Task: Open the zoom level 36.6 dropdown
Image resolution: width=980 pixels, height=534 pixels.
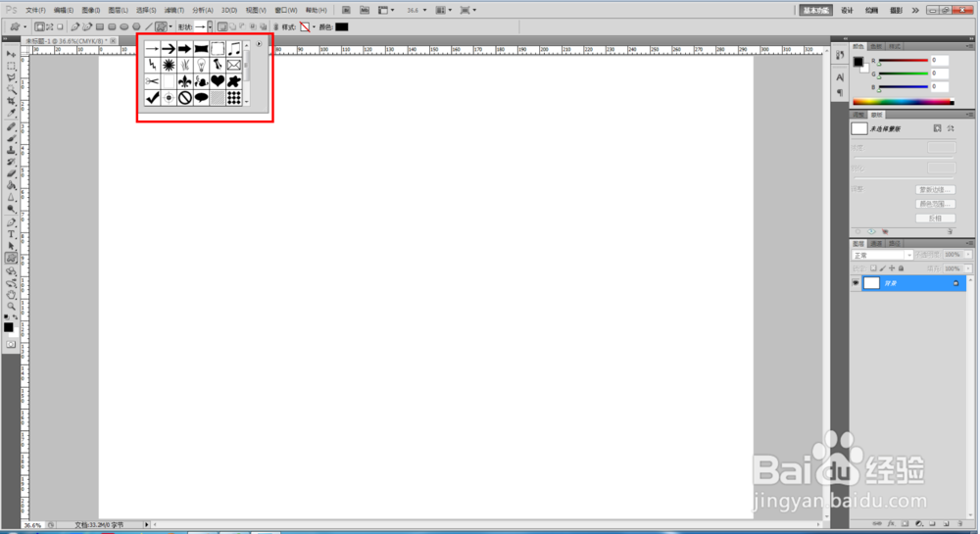Action: [425, 10]
